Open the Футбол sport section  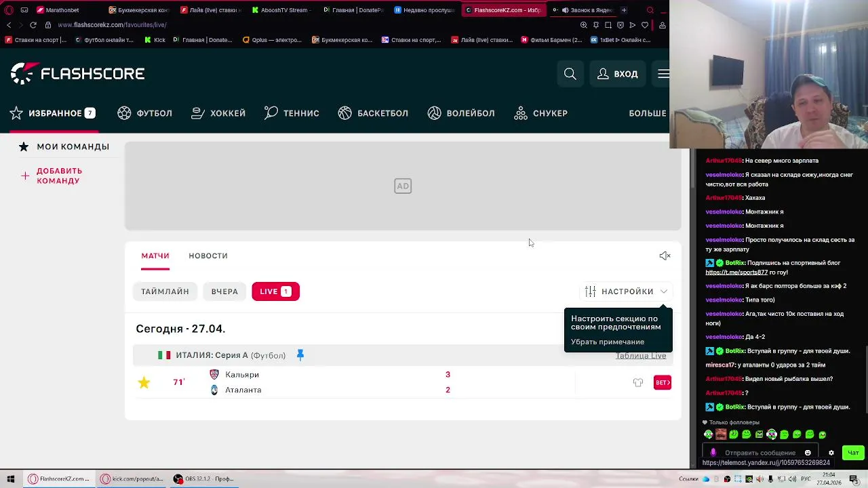pyautogui.click(x=144, y=113)
